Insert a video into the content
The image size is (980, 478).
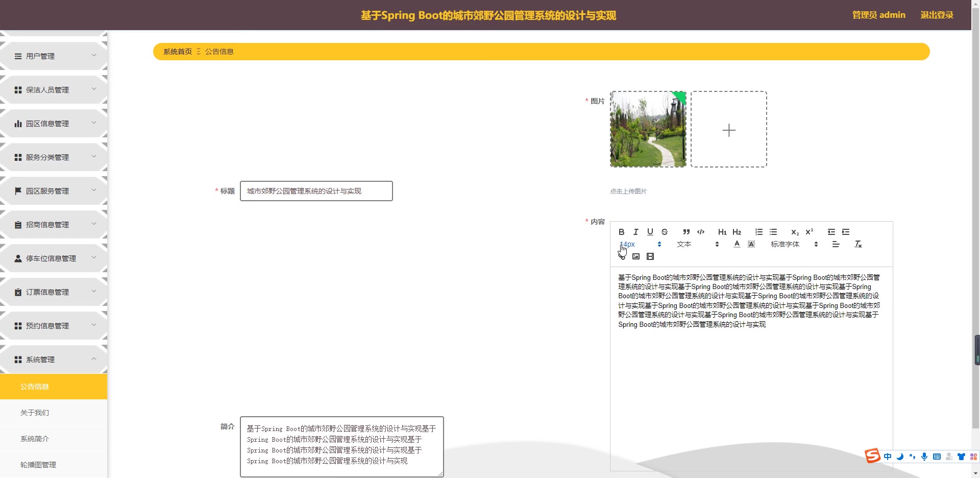650,256
